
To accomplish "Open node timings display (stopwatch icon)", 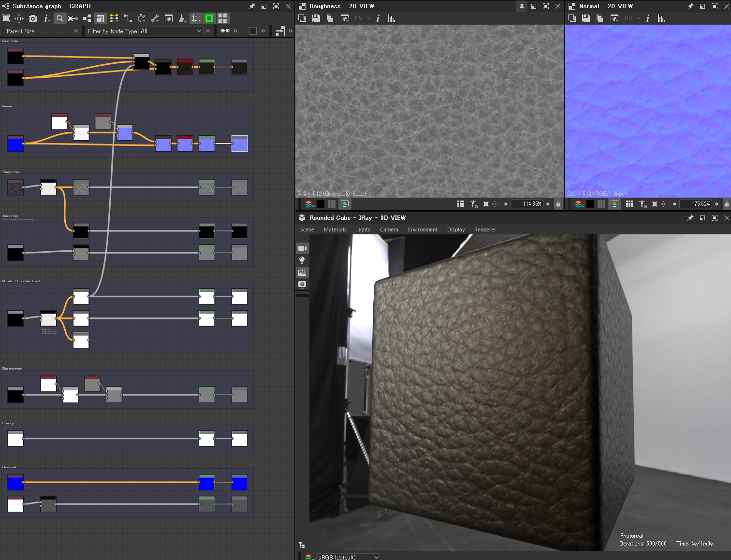I will pyautogui.click(x=141, y=18).
